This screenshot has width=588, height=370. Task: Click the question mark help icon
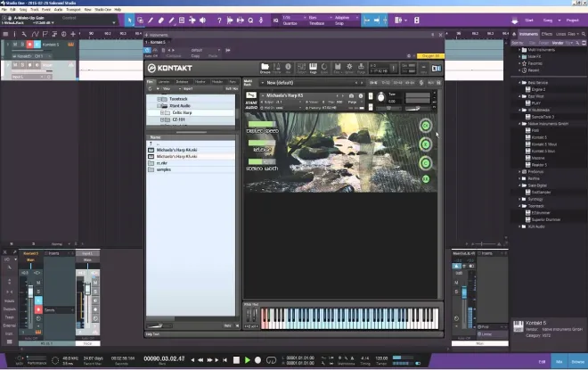tap(219, 21)
